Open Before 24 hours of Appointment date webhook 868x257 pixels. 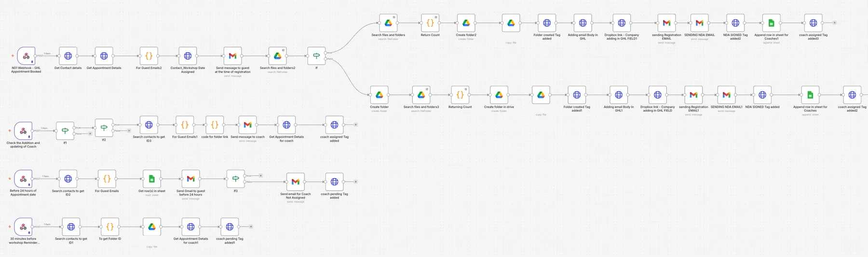(x=23, y=179)
